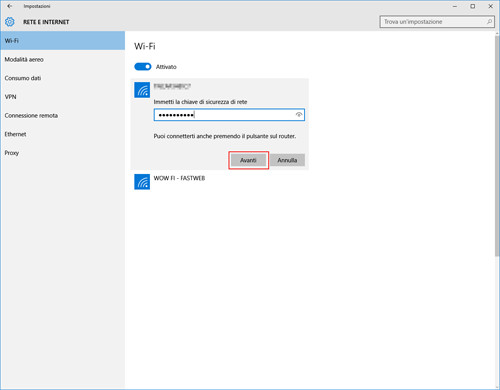The width and height of the screenshot is (500, 390).
Task: Turn off the Wi-Fi Attivato switch
Action: 143,67
